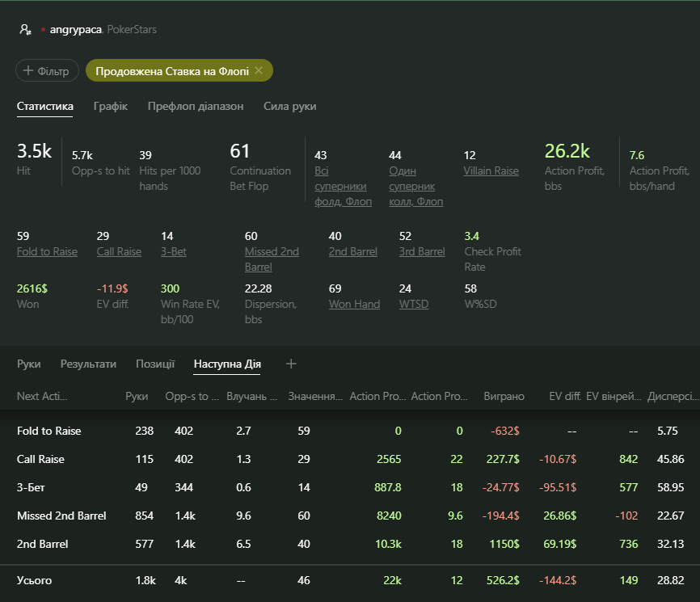Screen dimensions: 700x602
Task: Open the Результати tab
Action: click(x=88, y=364)
